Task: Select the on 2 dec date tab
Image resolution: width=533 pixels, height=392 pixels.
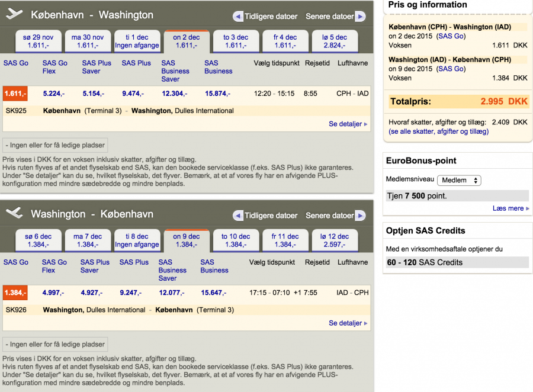Action: pyautogui.click(x=187, y=41)
